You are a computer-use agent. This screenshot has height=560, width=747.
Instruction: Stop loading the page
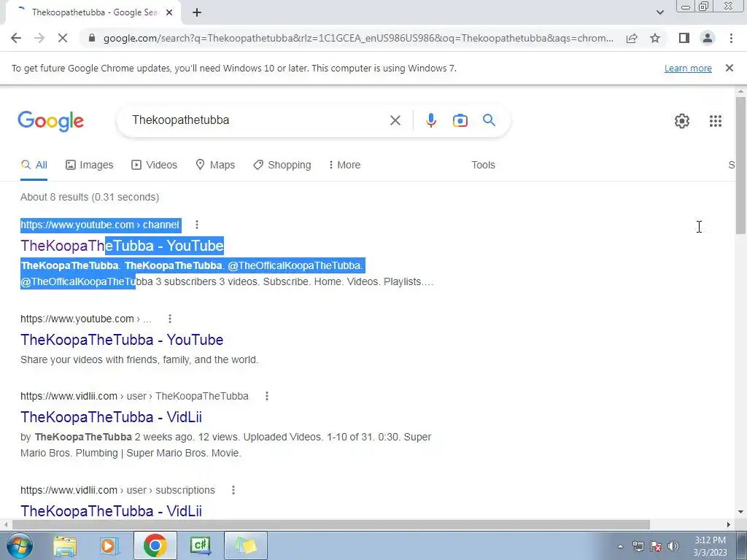tap(63, 38)
